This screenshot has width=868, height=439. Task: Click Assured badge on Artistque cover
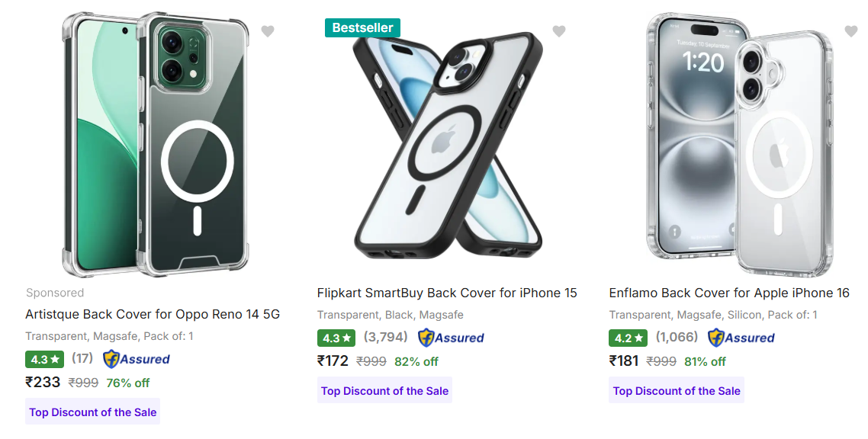137,359
